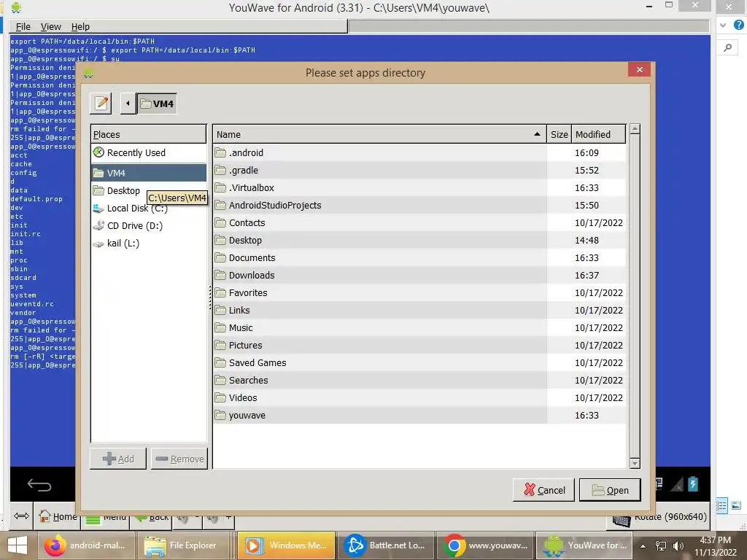Choose Local Disk (C:) in Places

pos(149,208)
